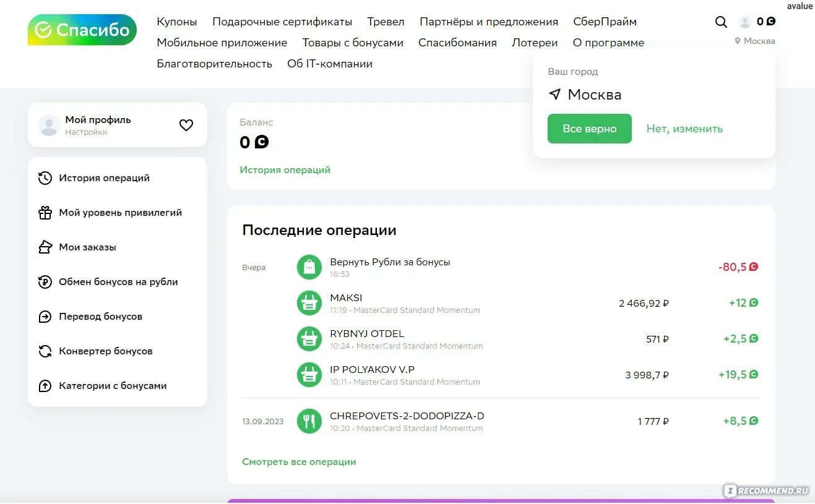
Task: Open О программе page
Action: [x=608, y=43]
